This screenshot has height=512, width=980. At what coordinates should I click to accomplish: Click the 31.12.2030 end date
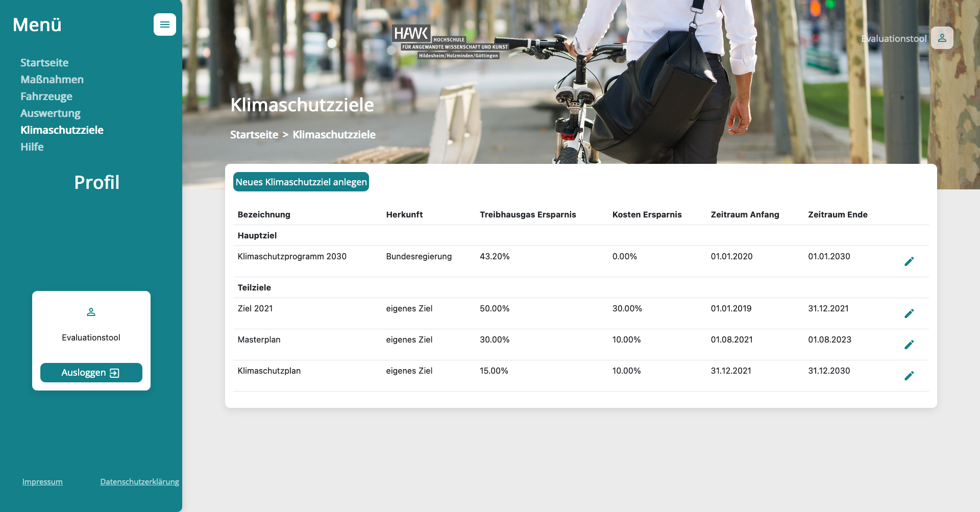[x=829, y=371]
